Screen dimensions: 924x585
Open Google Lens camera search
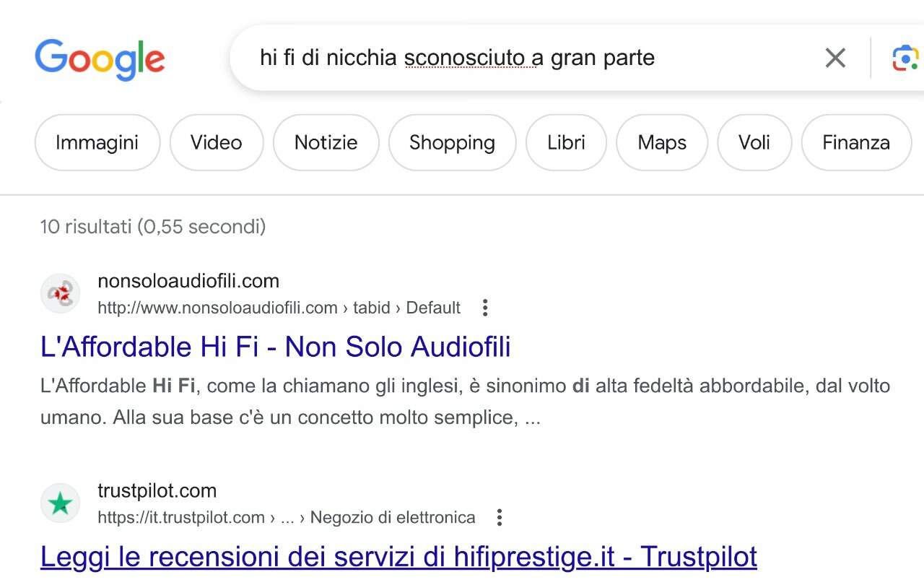pos(905,58)
